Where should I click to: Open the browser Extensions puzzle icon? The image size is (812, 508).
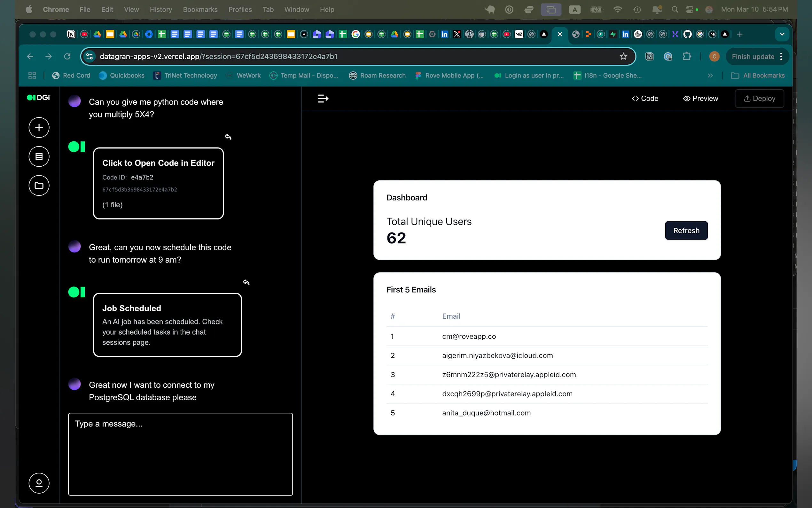[x=686, y=56]
